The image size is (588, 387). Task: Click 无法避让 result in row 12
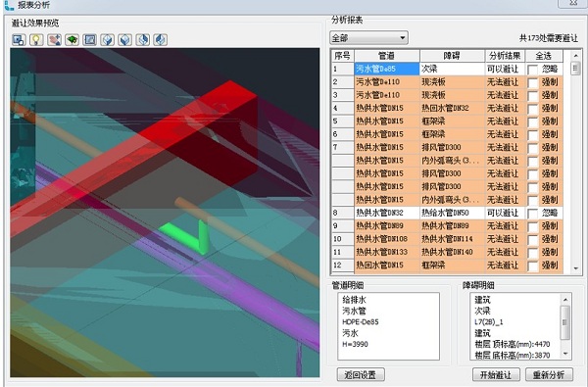(505, 266)
